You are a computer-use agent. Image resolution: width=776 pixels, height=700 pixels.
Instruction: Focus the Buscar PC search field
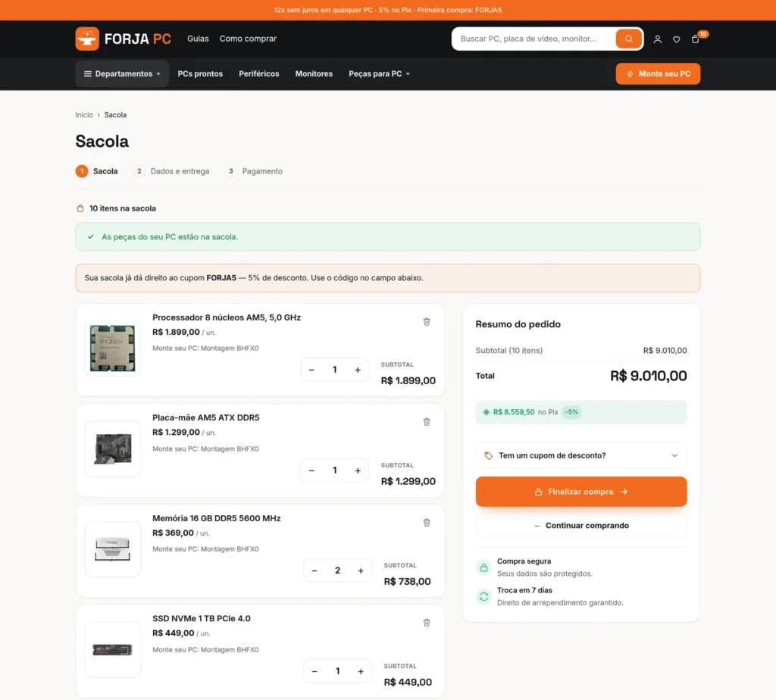(533, 39)
